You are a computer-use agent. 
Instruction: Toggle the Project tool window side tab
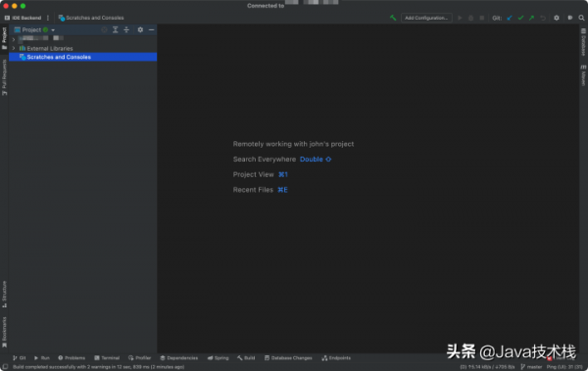4,38
